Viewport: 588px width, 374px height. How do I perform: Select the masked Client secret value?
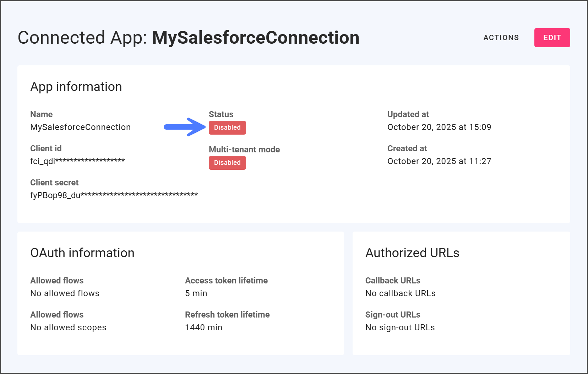114,195
